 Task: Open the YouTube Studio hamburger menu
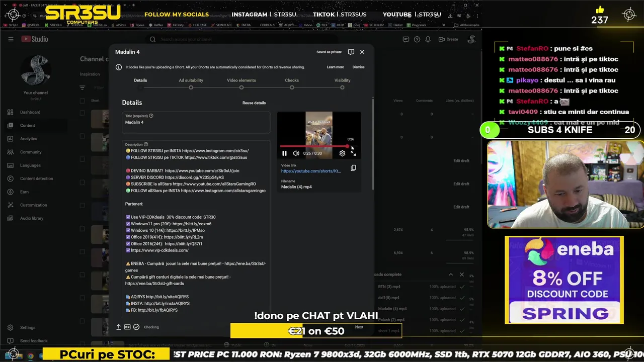[11, 39]
